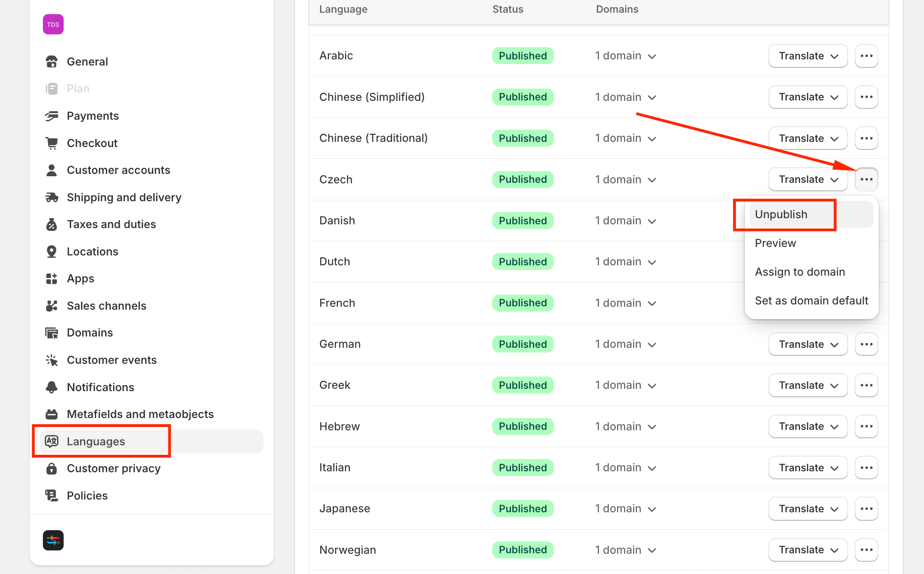The image size is (924, 574).
Task: Expand Translate dropdown for Chinese (Simplified)
Action: click(x=808, y=97)
